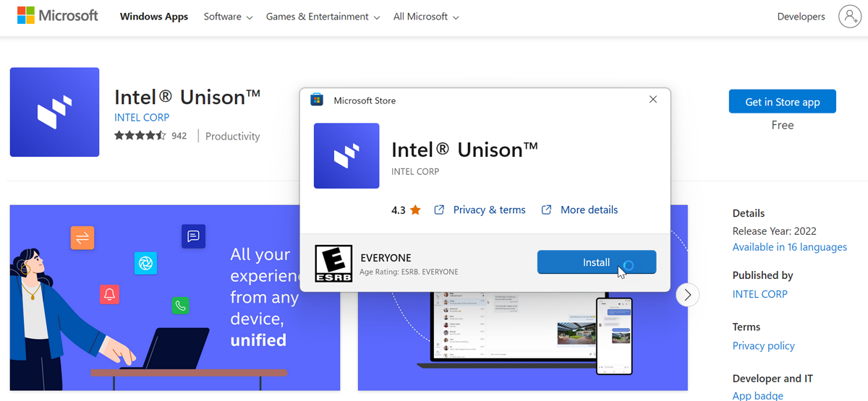Click the 4.3 star rating in the dialog
Viewport: 868px width, 401px height.
(406, 210)
